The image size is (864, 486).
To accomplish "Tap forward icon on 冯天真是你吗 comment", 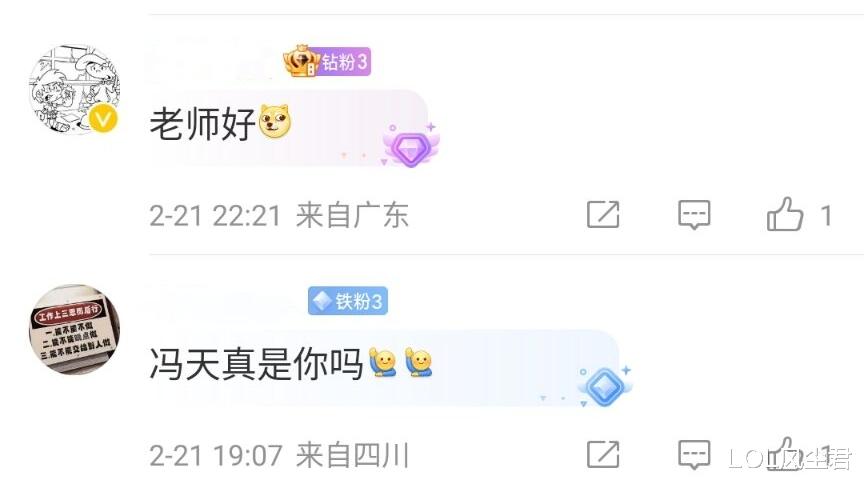I will pos(603,455).
